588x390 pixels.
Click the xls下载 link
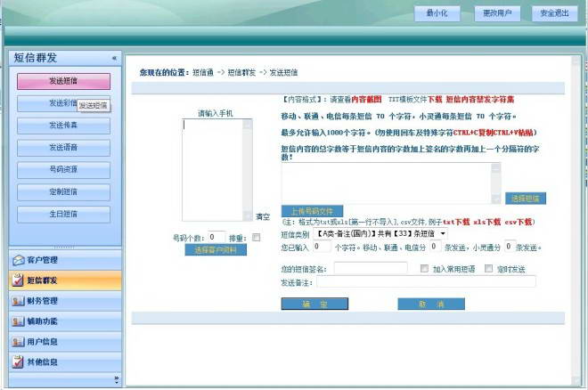pos(486,222)
